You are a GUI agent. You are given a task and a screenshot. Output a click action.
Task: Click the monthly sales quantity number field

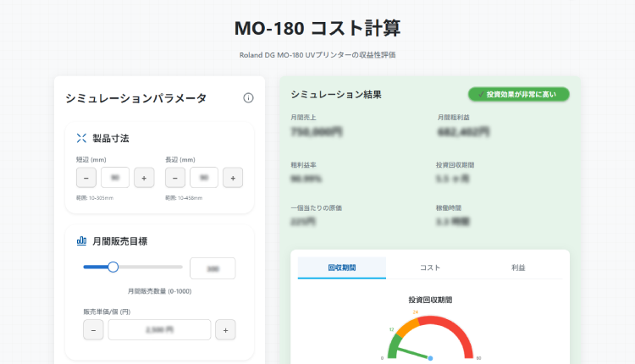pyautogui.click(x=213, y=268)
